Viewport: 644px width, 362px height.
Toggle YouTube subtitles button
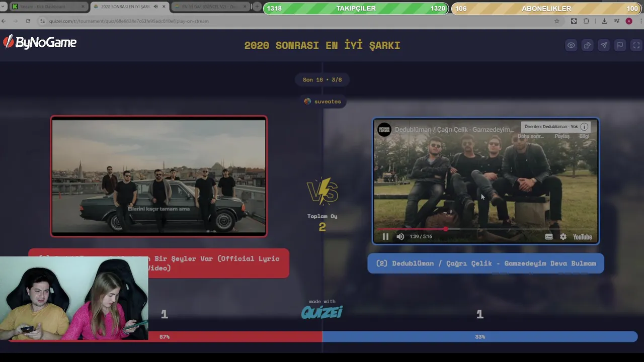tap(549, 237)
